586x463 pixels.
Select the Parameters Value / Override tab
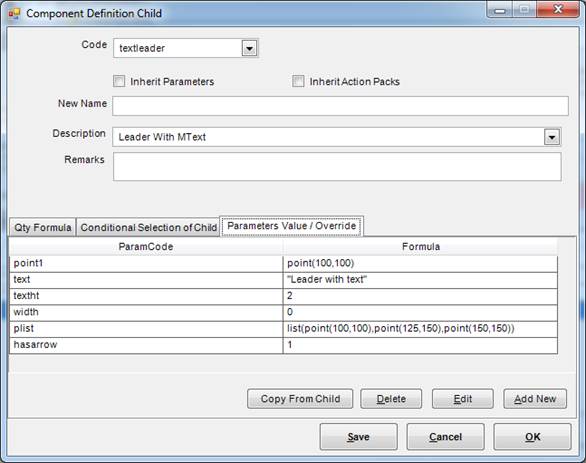292,226
